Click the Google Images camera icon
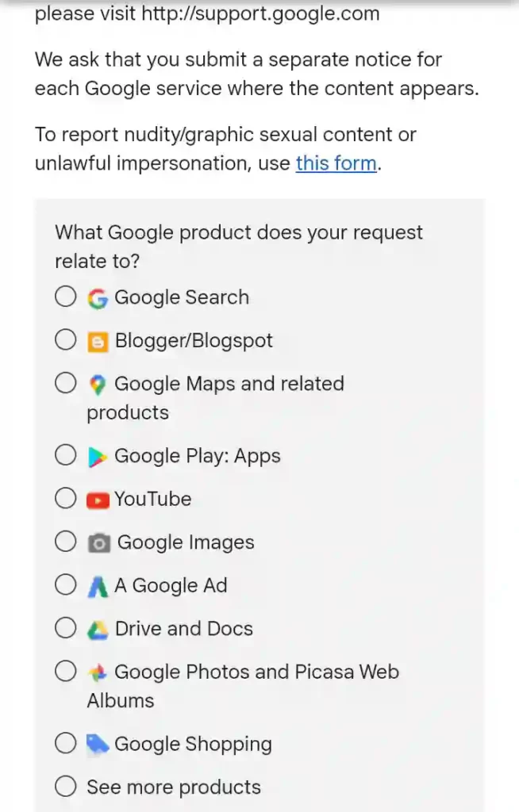 (98, 543)
